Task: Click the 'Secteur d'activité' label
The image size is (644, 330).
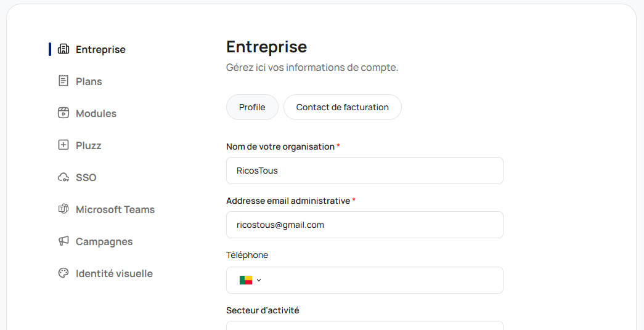Action: pos(263,310)
